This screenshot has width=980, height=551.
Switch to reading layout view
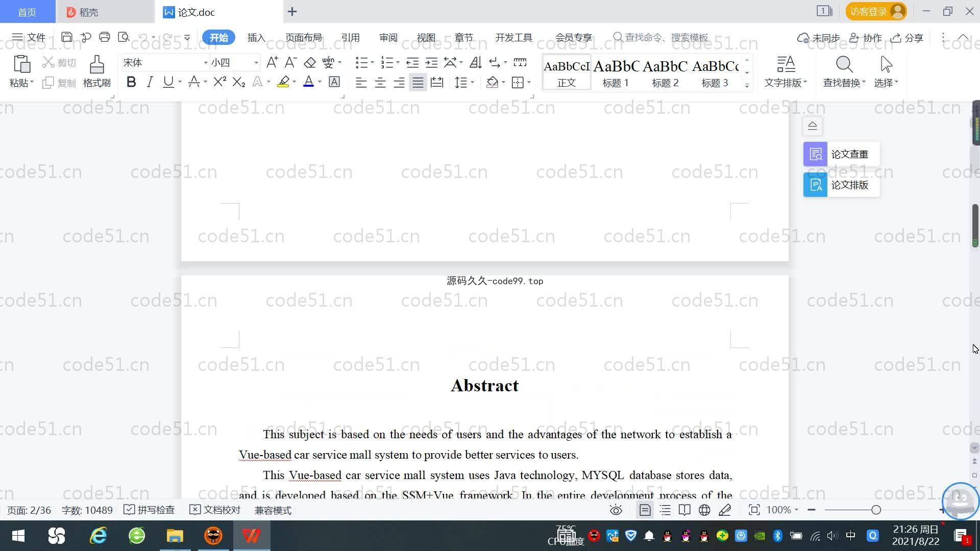[x=684, y=510]
